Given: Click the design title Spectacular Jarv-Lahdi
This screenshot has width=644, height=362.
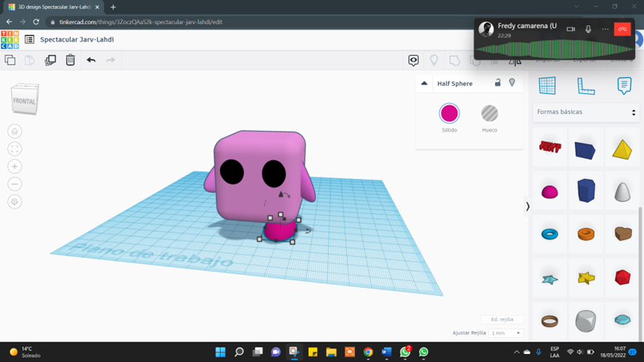Looking at the screenshot, I should point(77,39).
